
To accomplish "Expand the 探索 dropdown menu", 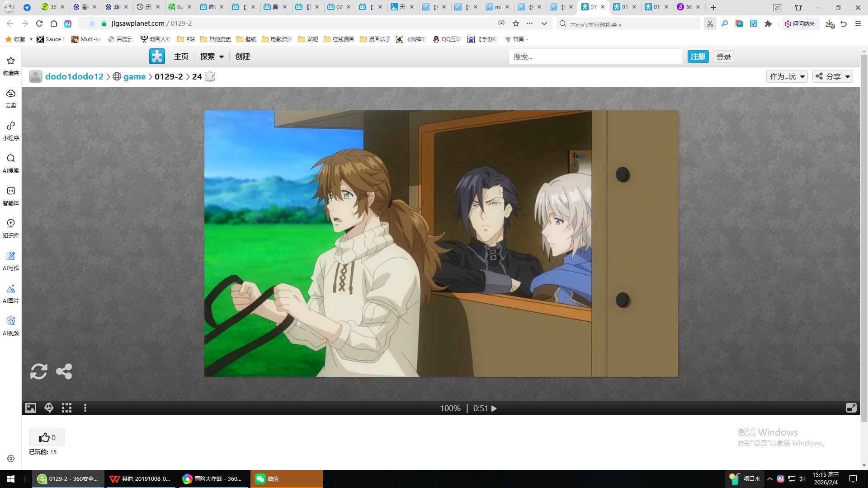I will coord(212,56).
